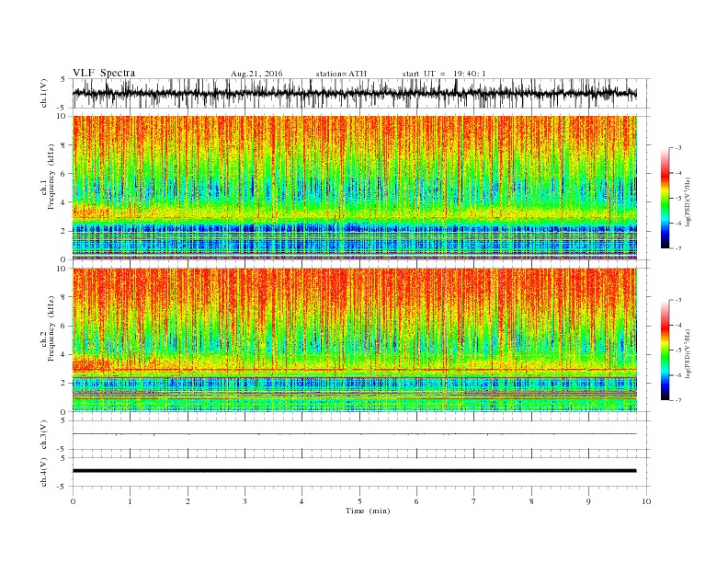Click the '8' tick on the time axis

pyautogui.click(x=531, y=501)
